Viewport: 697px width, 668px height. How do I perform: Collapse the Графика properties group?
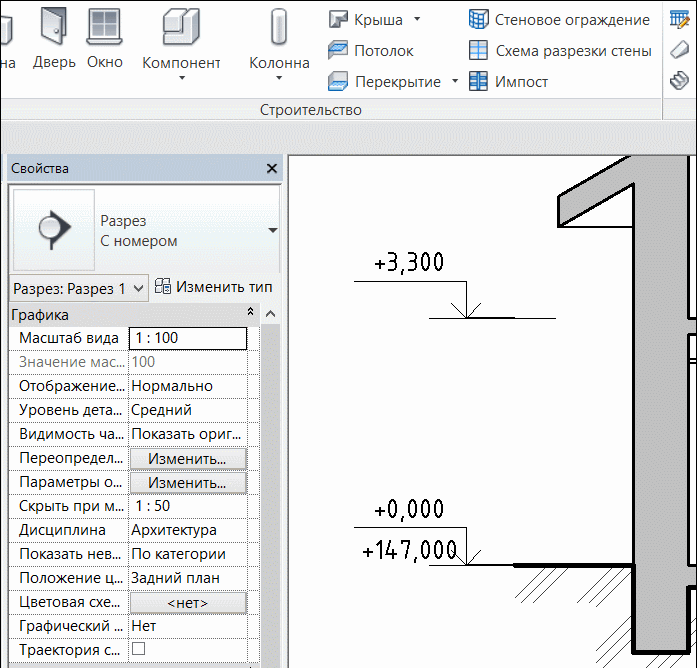(x=251, y=312)
